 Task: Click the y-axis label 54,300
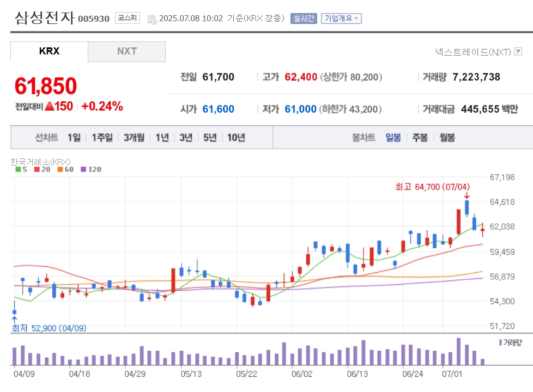[x=502, y=302]
